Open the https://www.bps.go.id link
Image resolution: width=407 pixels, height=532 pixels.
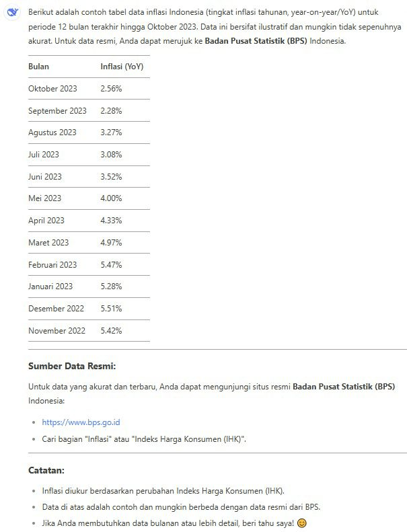point(81,422)
